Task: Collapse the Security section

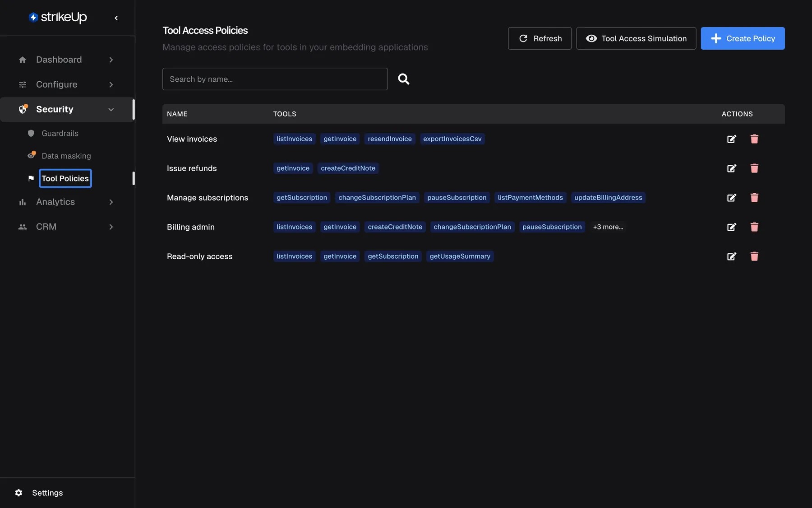Action: click(66, 109)
